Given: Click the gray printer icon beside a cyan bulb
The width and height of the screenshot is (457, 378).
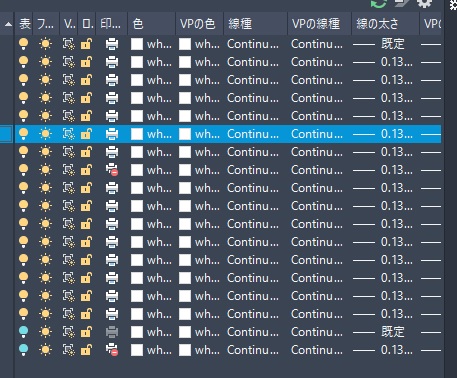Looking at the screenshot, I should pos(112,332).
